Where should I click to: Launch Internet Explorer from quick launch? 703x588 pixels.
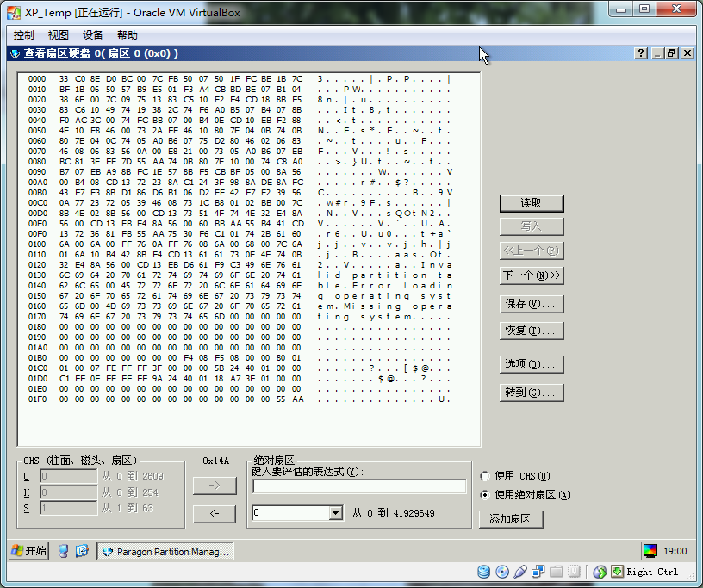(x=82, y=551)
